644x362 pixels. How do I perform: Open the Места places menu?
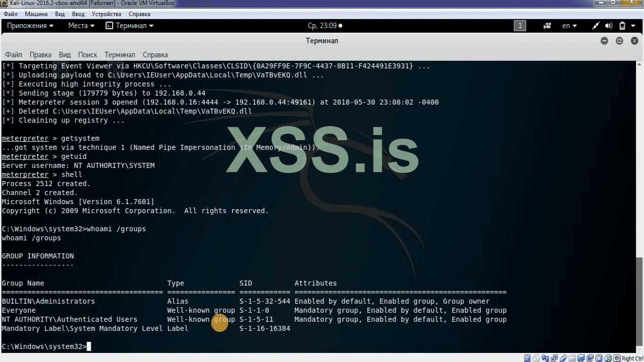(82, 26)
